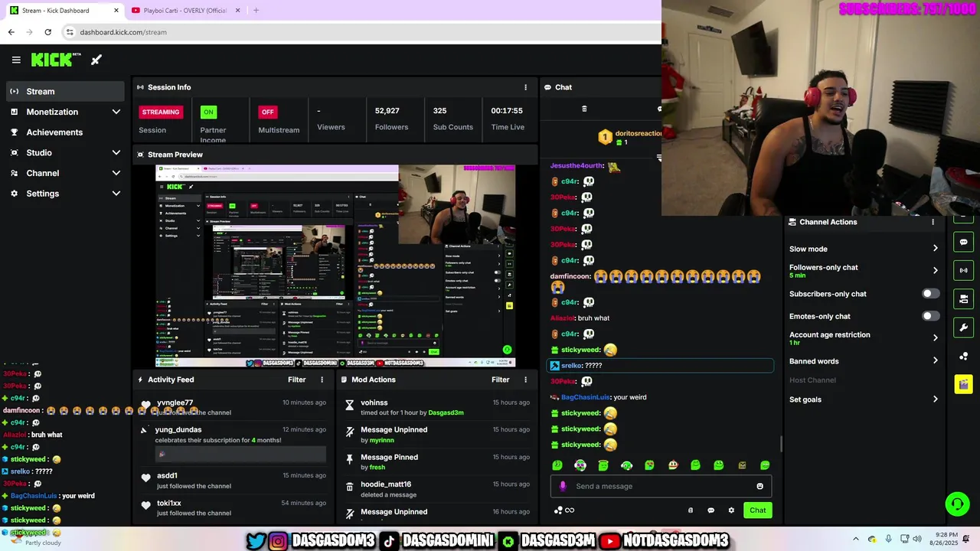The height and width of the screenshot is (551, 980).
Task: Open the emoji picker in message box
Action: point(759,486)
